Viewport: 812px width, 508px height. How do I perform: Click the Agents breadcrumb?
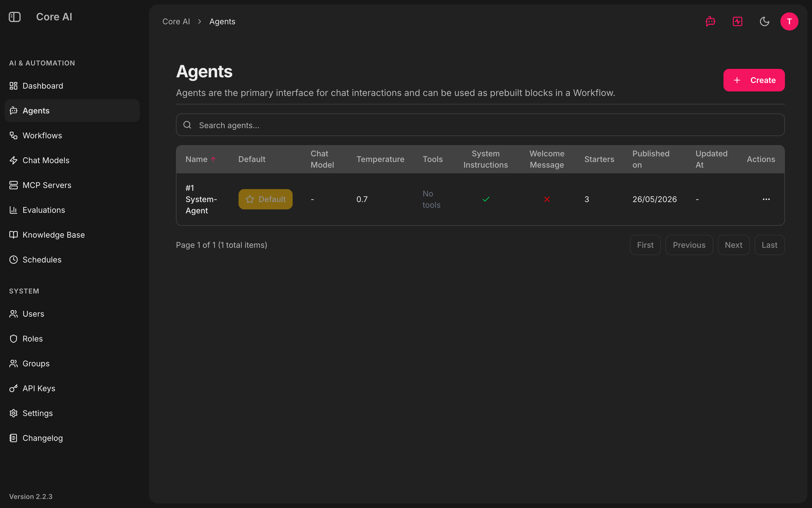222,21
